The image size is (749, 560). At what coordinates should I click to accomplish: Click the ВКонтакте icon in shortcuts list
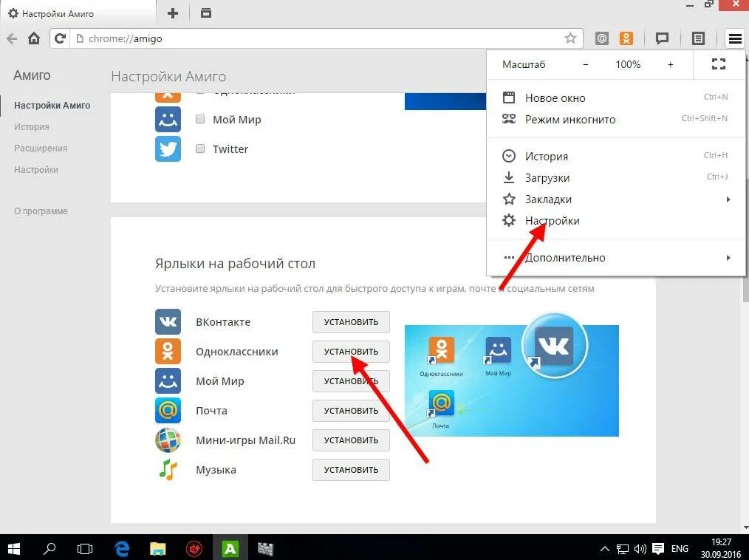tap(168, 321)
